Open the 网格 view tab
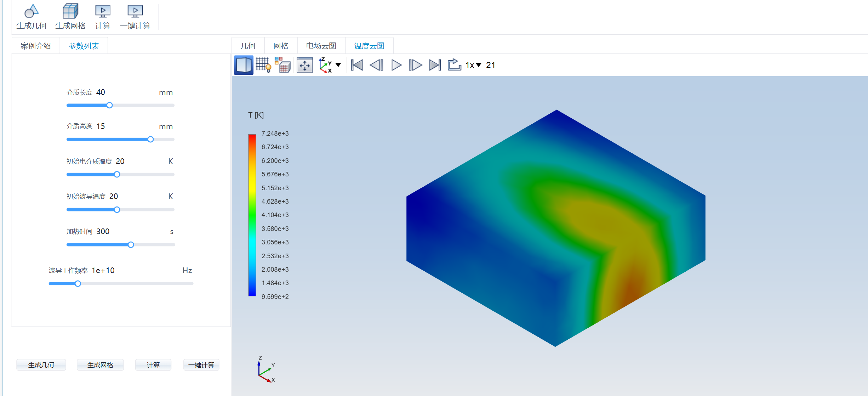This screenshot has width=868, height=396. point(281,46)
